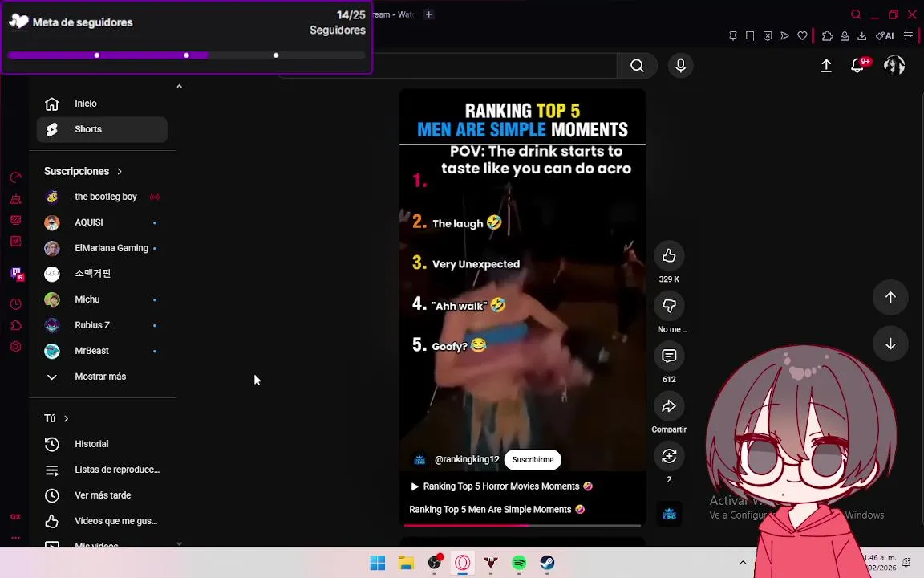Subscribe with the Suscribirme button
The height and width of the screenshot is (578, 924).
click(x=533, y=459)
